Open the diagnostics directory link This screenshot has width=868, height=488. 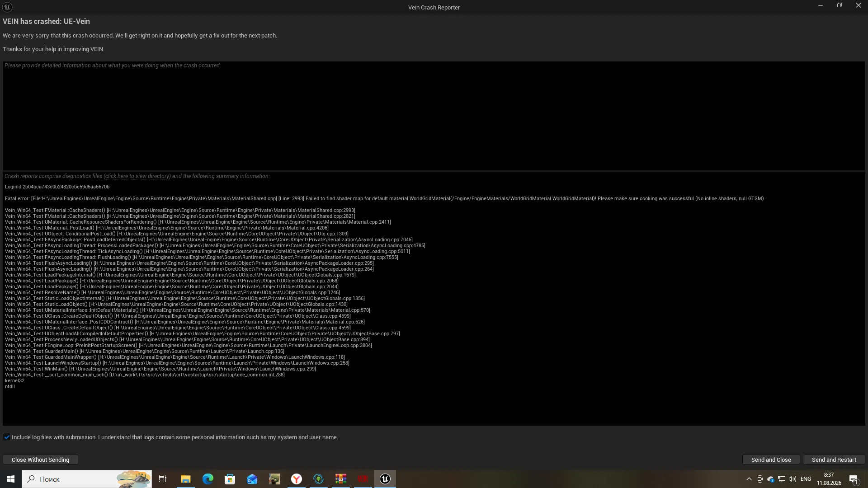(x=137, y=176)
